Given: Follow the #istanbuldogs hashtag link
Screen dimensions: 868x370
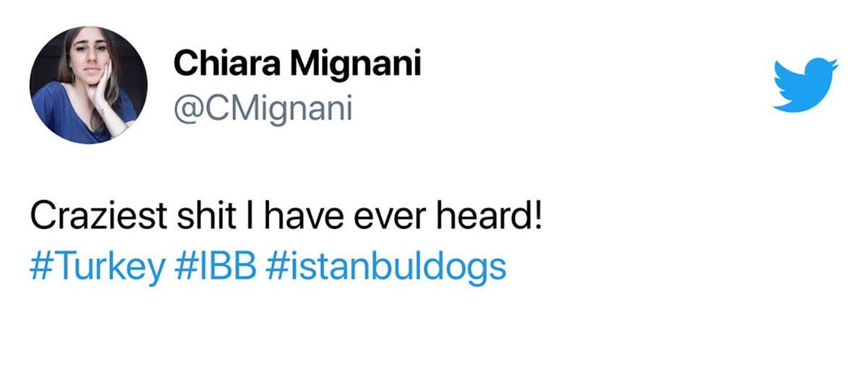Looking at the screenshot, I should 386,268.
